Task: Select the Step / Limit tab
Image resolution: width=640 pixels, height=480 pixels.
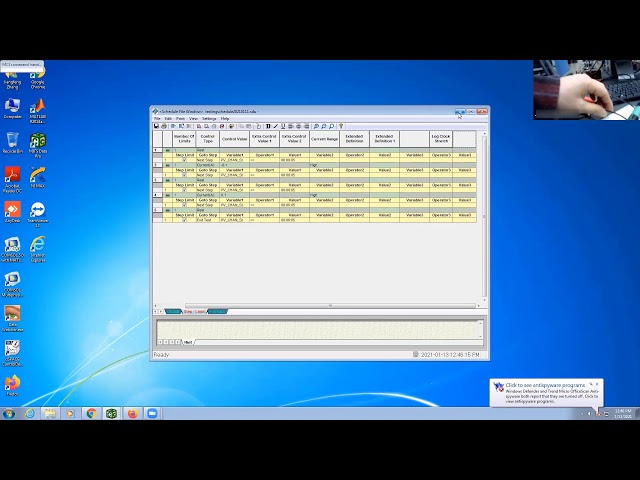Action: coord(194,311)
